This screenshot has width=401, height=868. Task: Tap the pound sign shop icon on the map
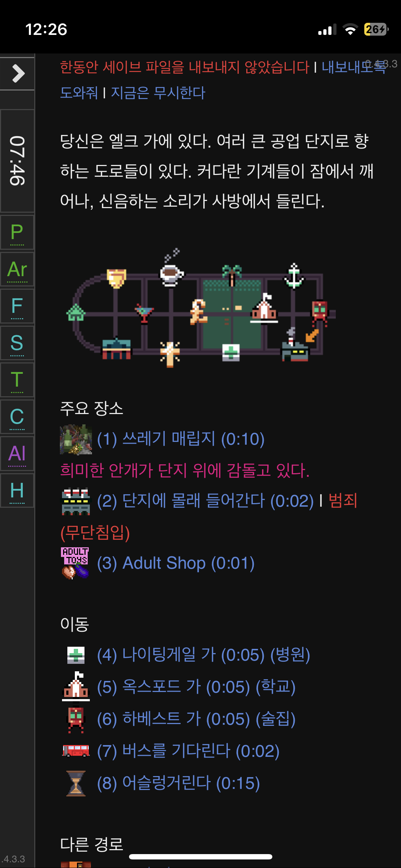coord(199,312)
